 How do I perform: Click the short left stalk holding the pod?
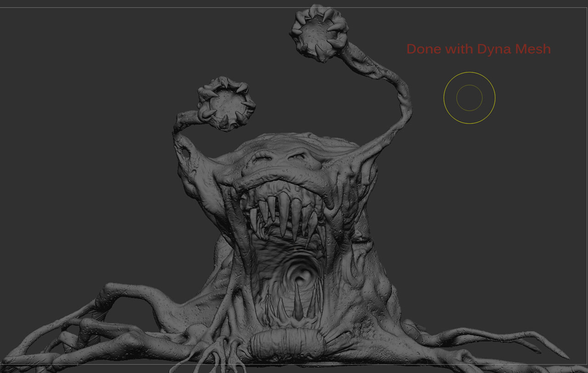(186, 121)
